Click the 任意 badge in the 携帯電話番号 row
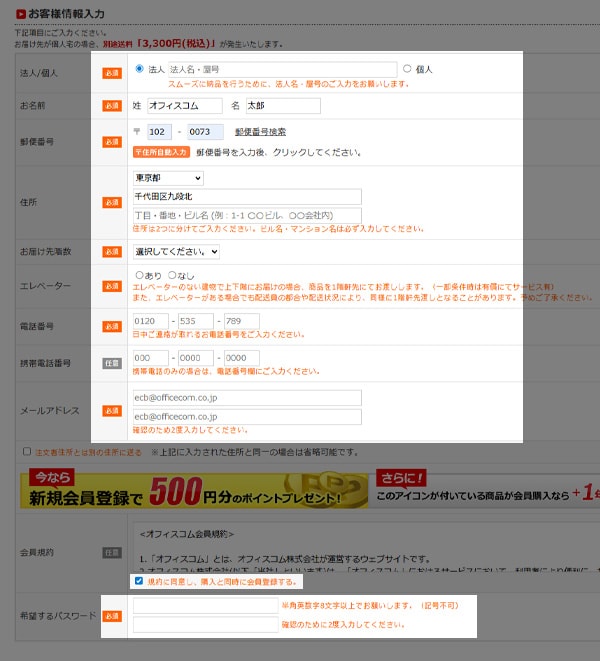The image size is (600, 661). 112,363
